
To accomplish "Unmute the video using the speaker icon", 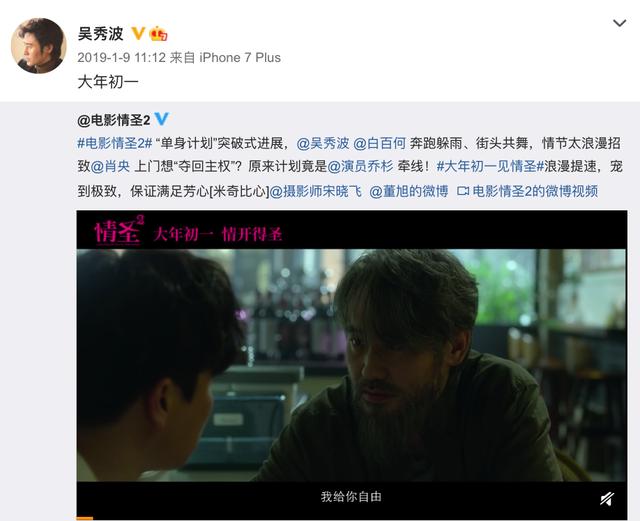I will coord(607,499).
